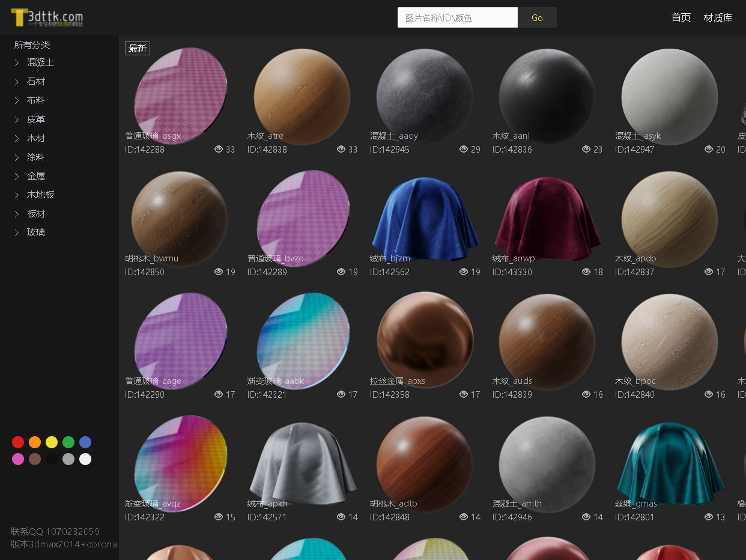Click the eye icon for ID:142288

pos(219,149)
